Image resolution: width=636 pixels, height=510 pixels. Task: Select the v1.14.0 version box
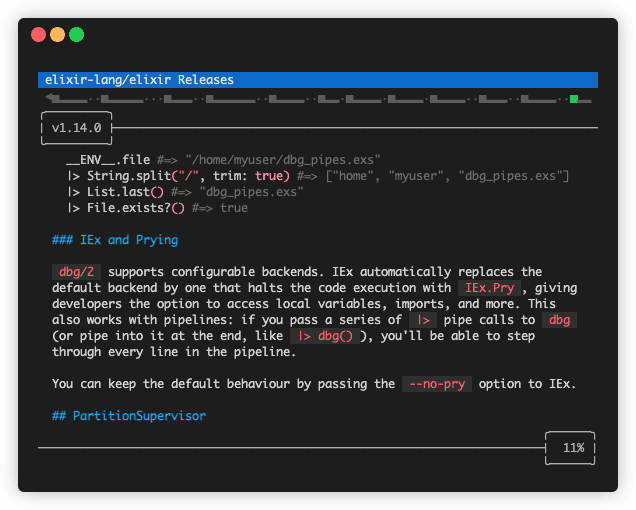[76, 128]
